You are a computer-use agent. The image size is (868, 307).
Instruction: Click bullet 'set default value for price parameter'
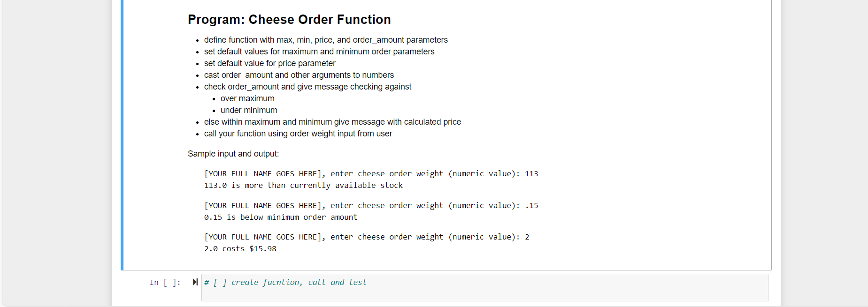[x=270, y=63]
